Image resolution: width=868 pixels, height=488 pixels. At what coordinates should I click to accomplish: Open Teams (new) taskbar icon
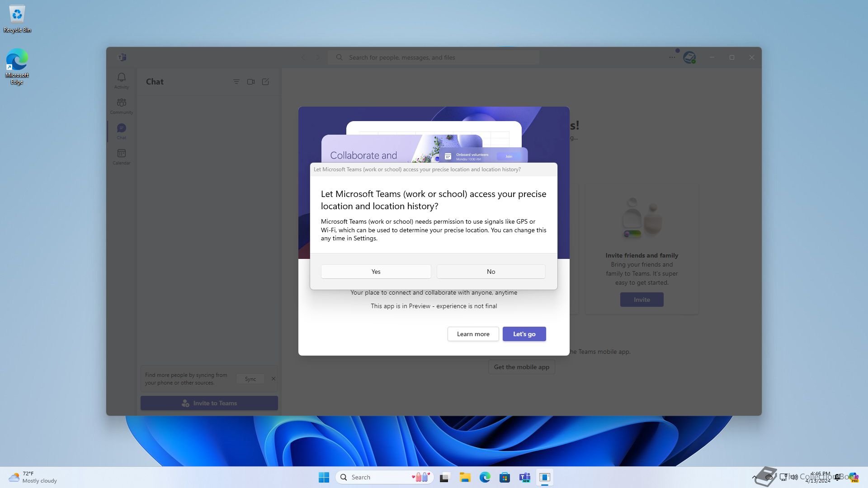coord(524,477)
